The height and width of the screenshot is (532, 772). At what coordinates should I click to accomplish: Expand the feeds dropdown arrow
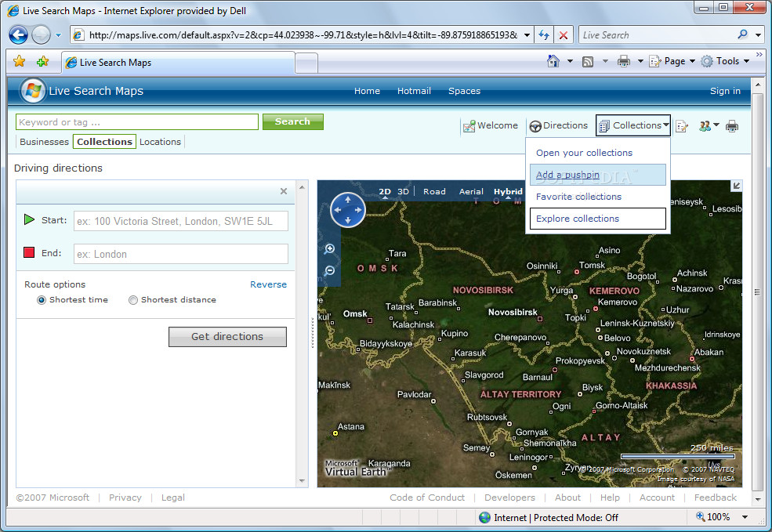605,62
